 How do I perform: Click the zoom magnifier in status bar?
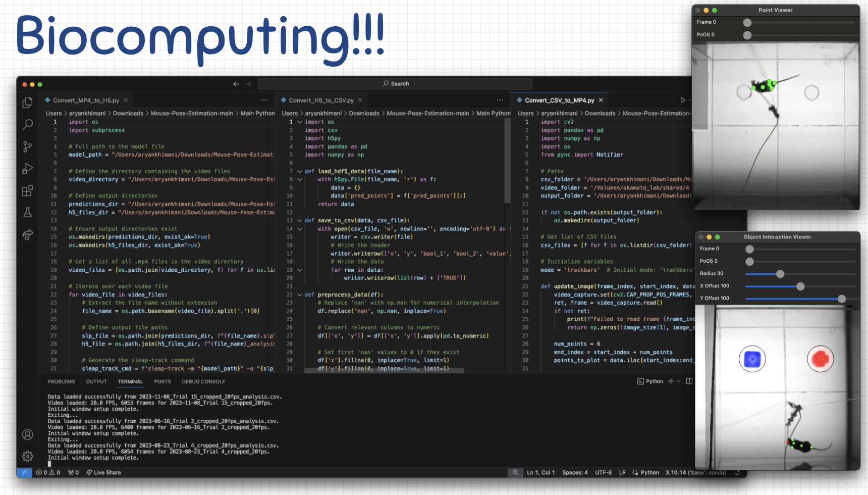[515, 472]
